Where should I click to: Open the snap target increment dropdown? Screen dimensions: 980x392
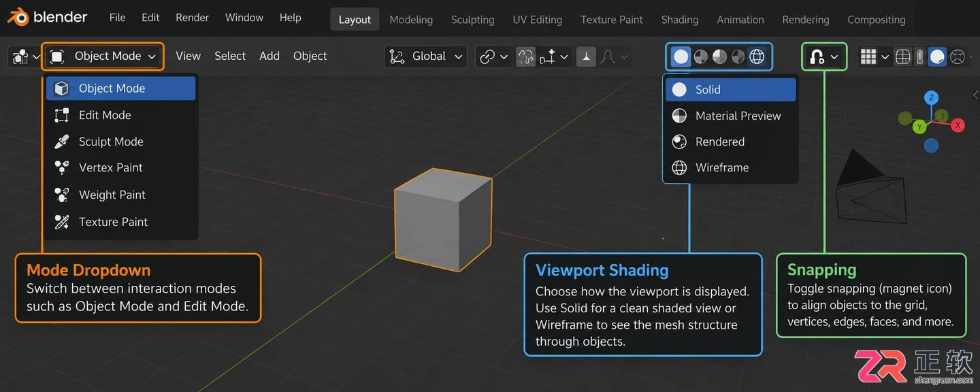[x=554, y=56]
